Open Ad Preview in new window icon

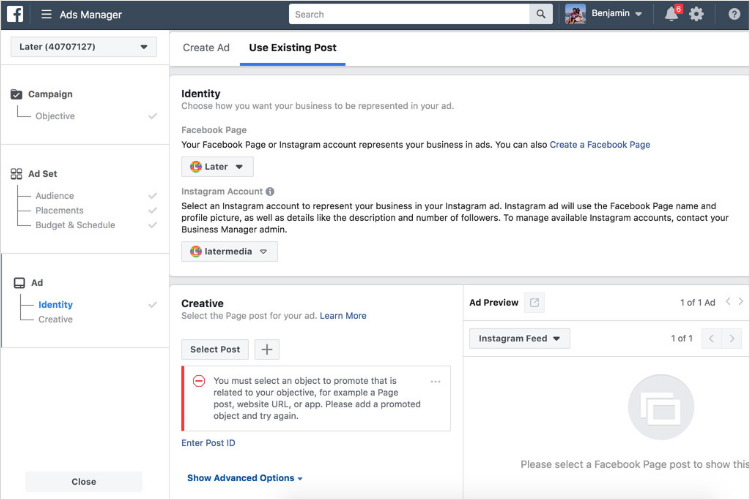534,302
